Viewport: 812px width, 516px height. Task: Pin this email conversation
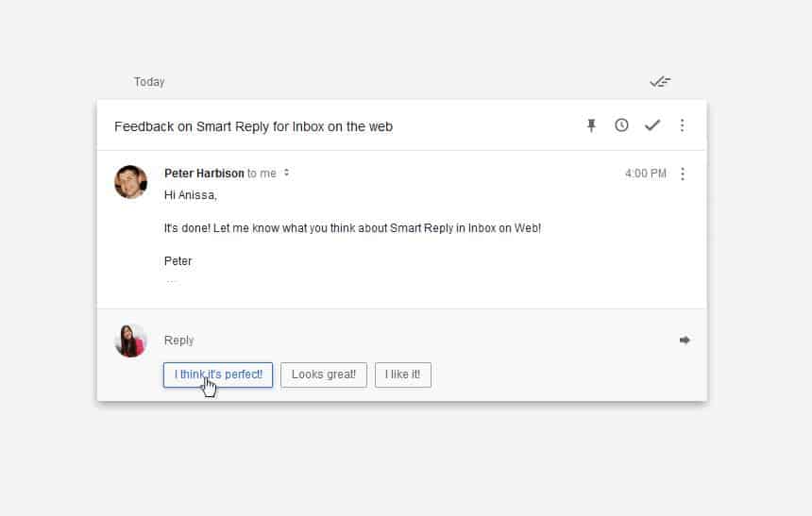[x=591, y=125]
